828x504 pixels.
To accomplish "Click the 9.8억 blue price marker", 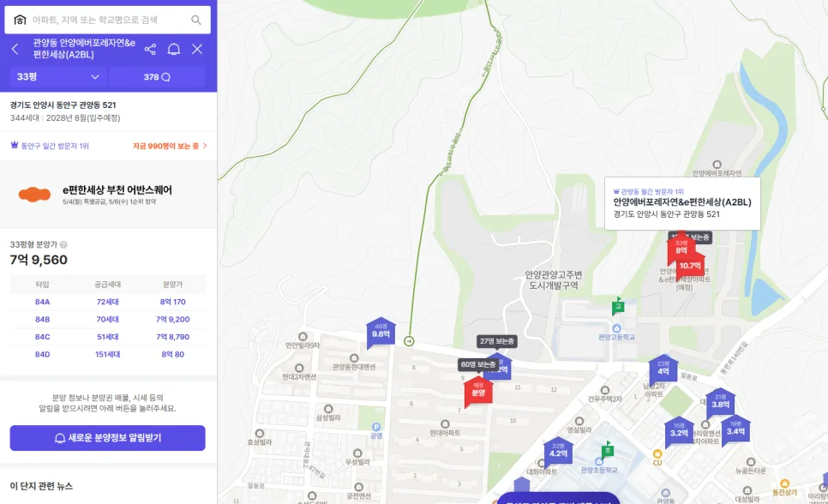I will [x=381, y=332].
